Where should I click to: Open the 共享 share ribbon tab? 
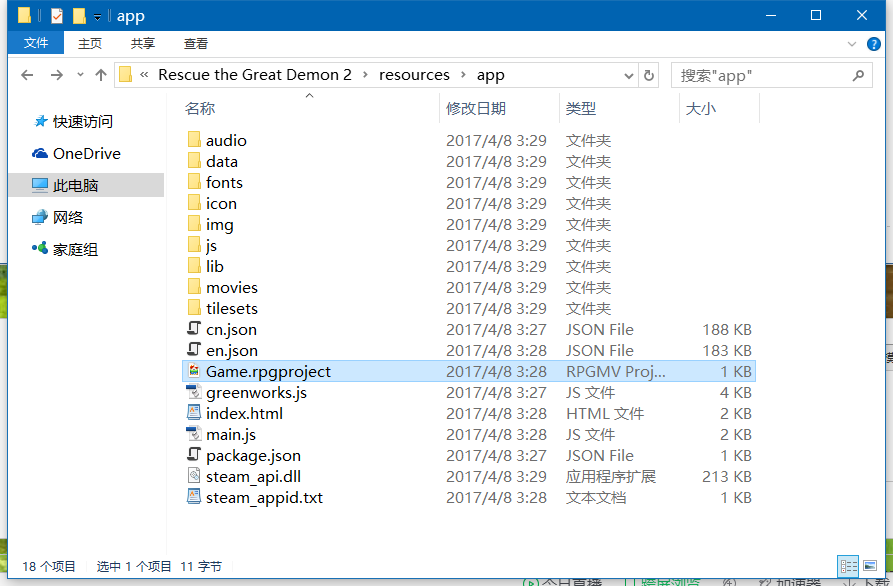pyautogui.click(x=142, y=43)
